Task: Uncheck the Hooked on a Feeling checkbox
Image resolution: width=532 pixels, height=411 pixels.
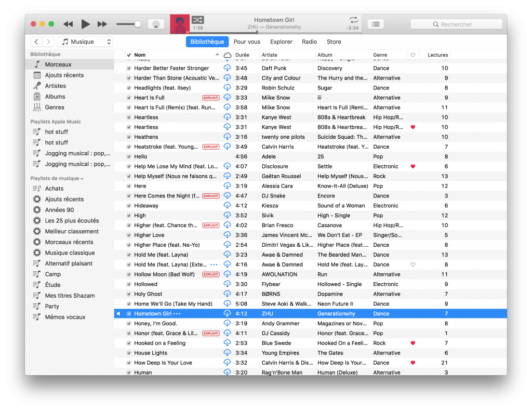Action: click(129, 343)
